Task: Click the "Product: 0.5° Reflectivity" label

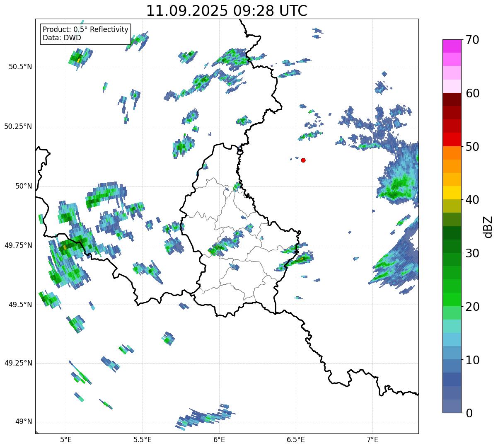Action: [x=86, y=29]
